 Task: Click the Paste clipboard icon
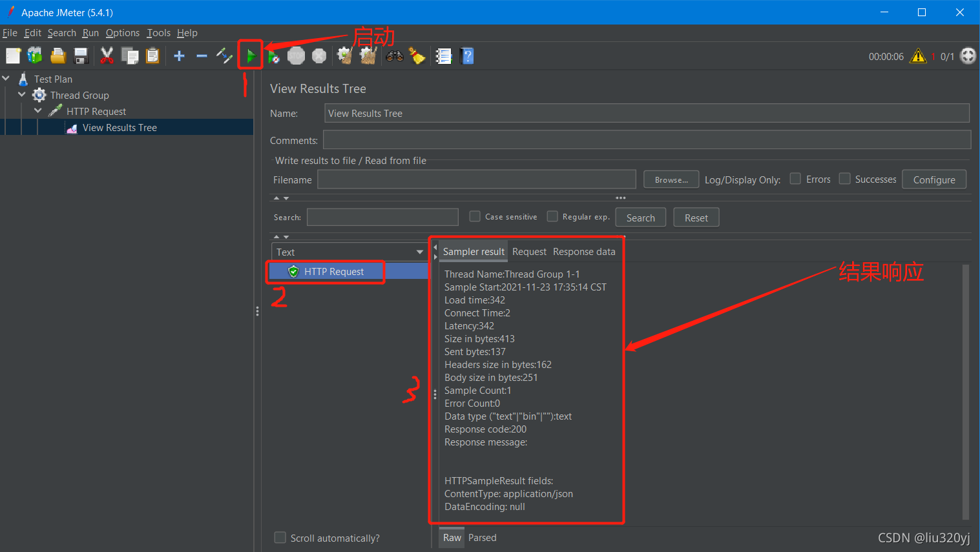(x=152, y=56)
